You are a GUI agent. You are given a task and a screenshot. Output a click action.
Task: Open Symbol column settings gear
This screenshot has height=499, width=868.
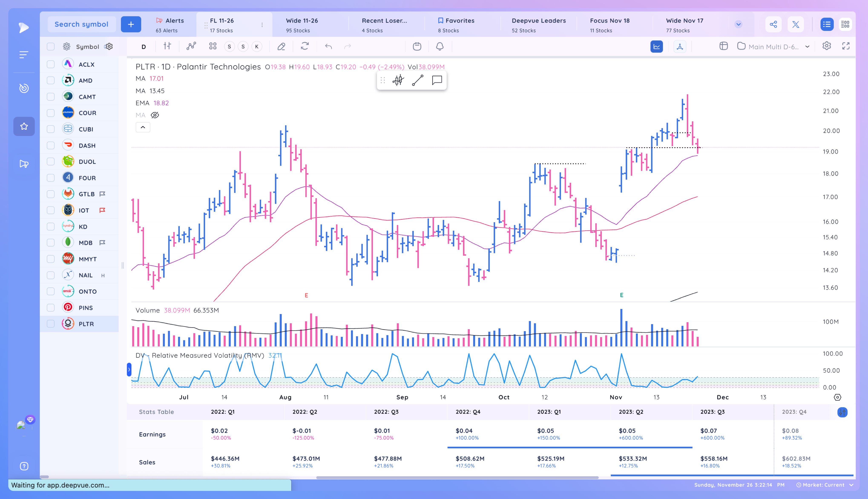click(x=109, y=46)
